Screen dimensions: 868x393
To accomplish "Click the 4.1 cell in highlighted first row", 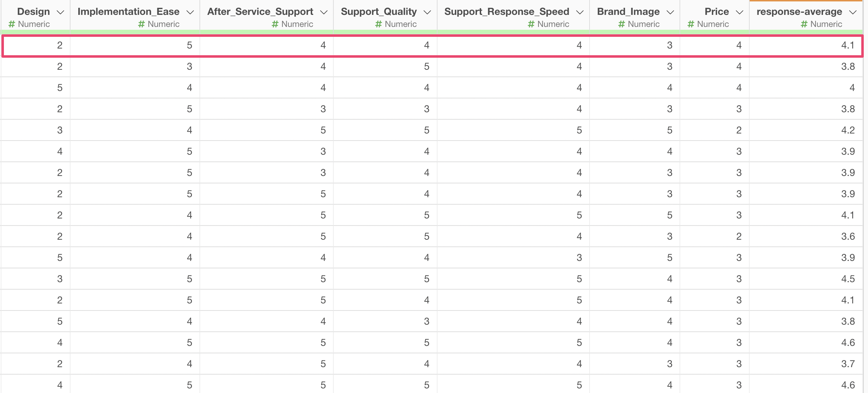I will [847, 45].
